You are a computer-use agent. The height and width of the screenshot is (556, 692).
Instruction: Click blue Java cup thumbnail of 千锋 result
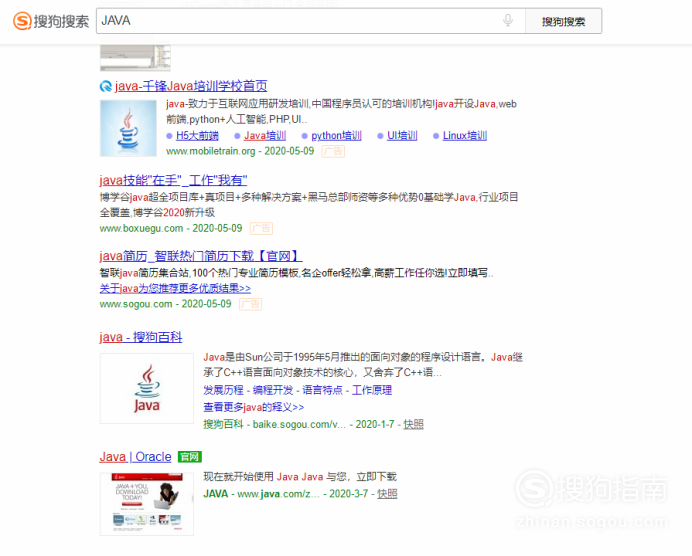pos(128,128)
